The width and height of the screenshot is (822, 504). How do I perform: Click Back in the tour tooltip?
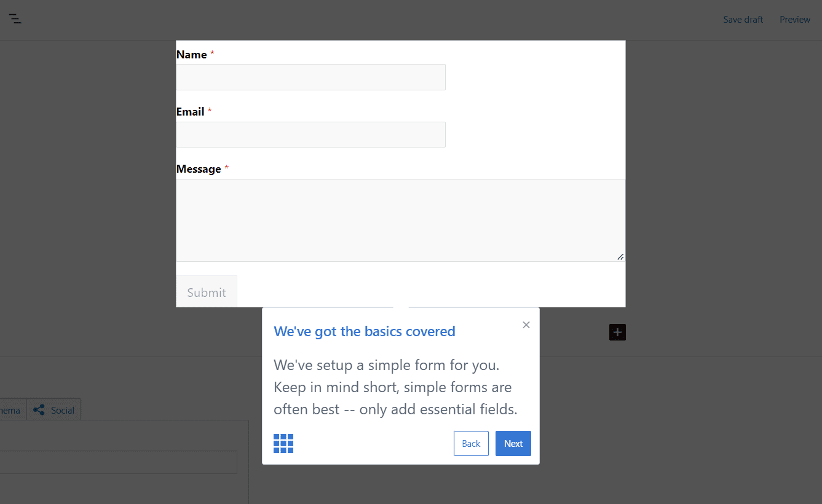click(471, 443)
